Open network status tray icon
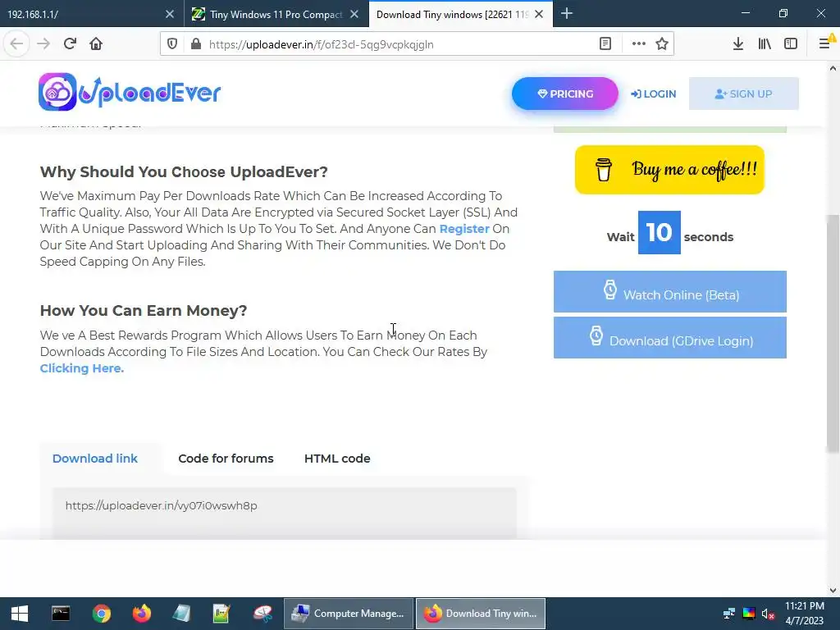The width and height of the screenshot is (840, 630). click(729, 614)
